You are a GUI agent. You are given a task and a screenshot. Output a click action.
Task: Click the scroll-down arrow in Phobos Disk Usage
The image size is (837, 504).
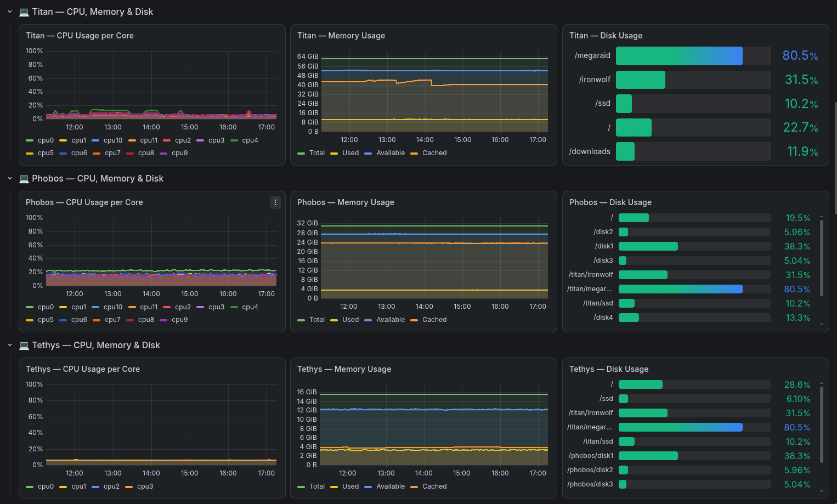point(822,325)
